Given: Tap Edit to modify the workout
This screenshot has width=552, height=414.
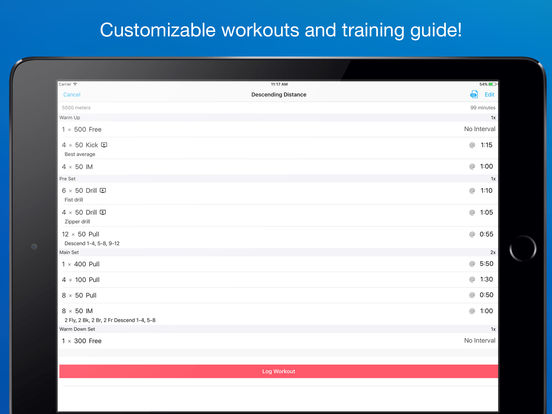Looking at the screenshot, I should pos(489,95).
